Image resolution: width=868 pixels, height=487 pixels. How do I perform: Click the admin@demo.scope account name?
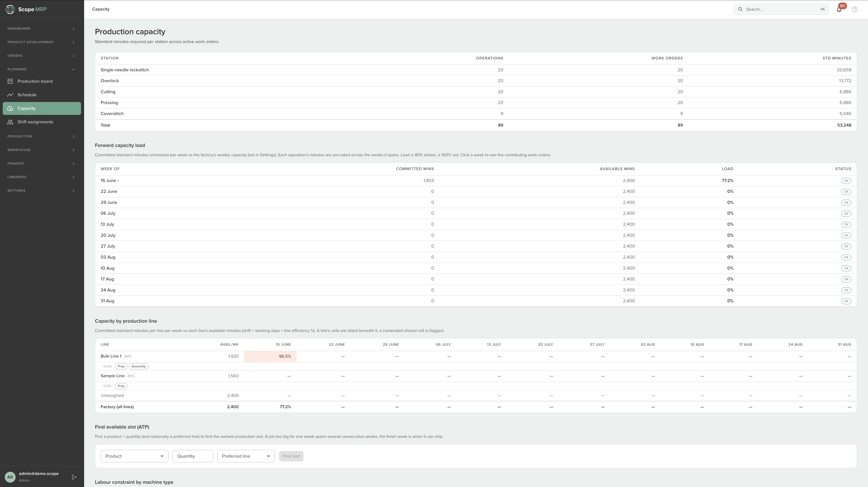[x=39, y=473]
